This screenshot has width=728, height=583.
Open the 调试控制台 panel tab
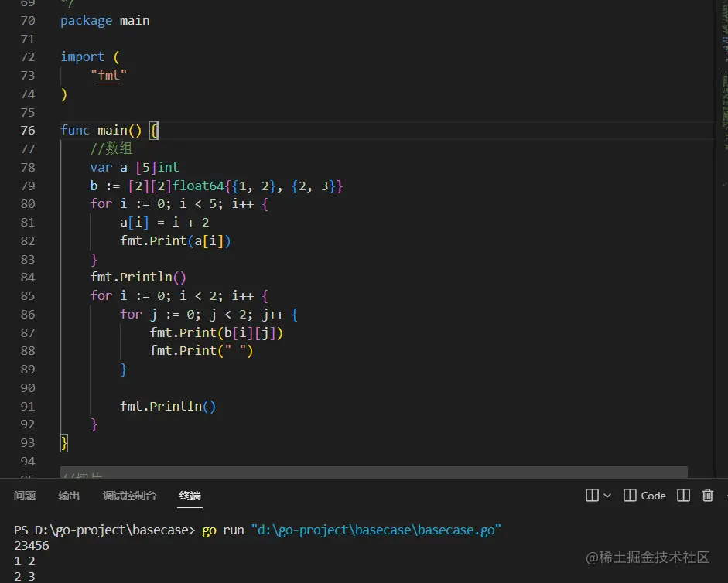(129, 496)
